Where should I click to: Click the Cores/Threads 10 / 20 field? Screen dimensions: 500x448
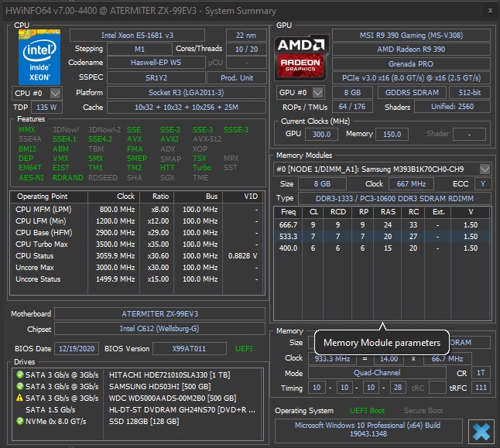pos(246,49)
